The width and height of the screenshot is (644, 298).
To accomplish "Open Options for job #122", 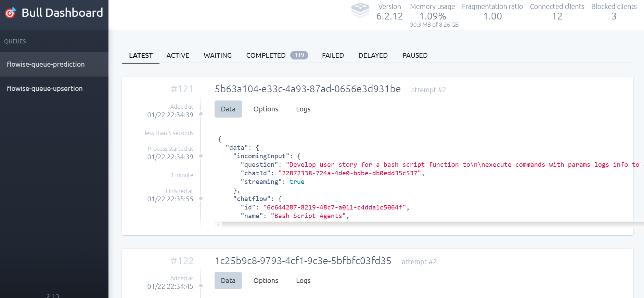I will tap(266, 281).
